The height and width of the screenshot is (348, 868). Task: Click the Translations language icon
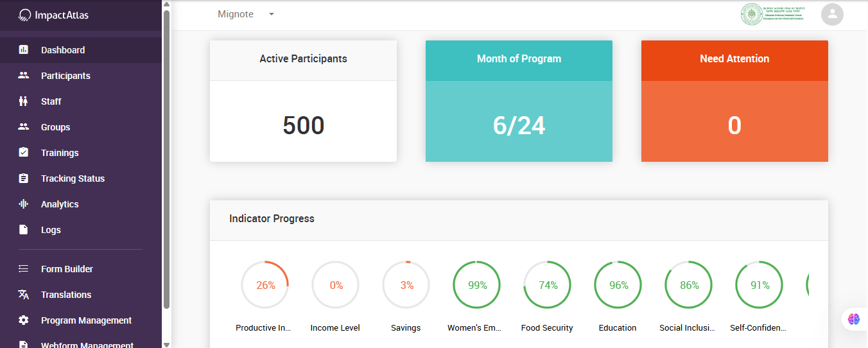pyautogui.click(x=24, y=295)
